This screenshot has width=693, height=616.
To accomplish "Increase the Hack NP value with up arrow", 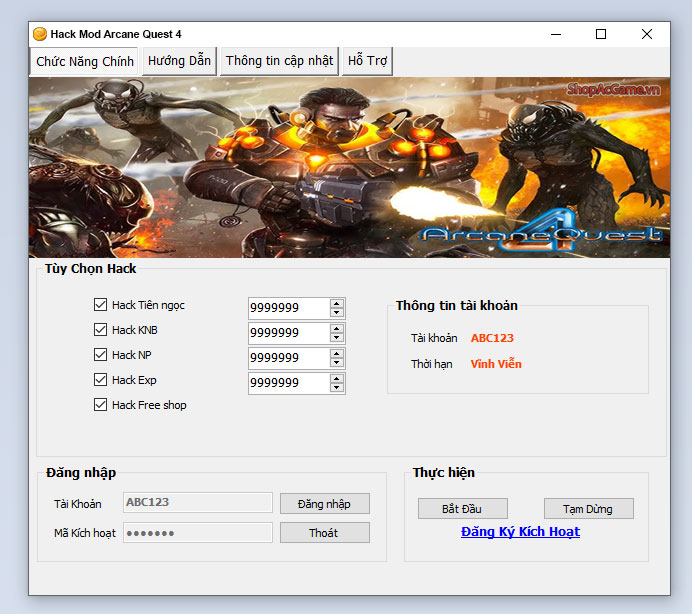I will 337,354.
